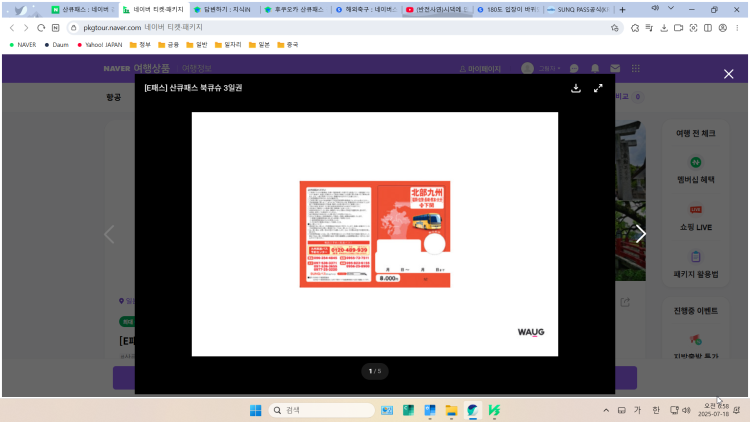Bookmark this page with the star icon

(615, 28)
